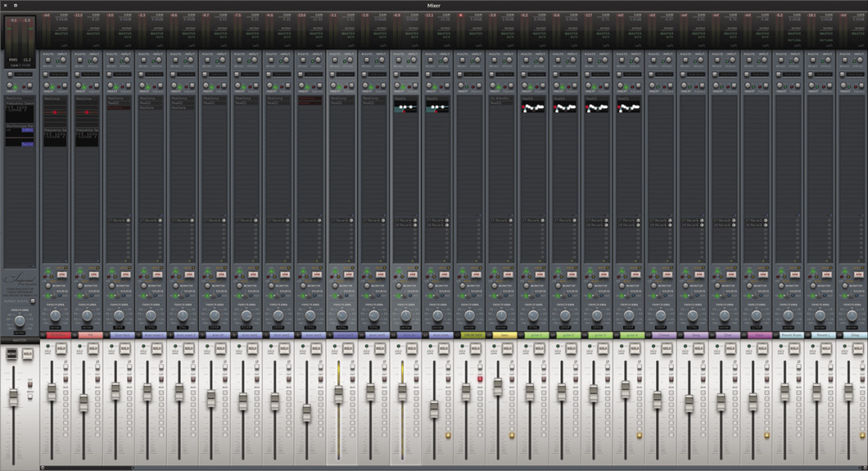
Task: Open the ReaEQ display on drum room track
Action: tap(438, 108)
